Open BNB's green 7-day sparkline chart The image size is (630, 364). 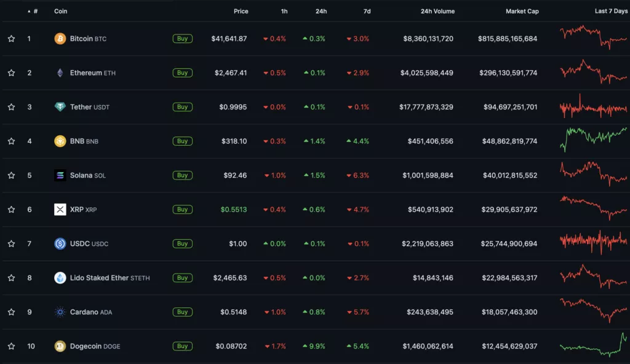[x=593, y=140]
